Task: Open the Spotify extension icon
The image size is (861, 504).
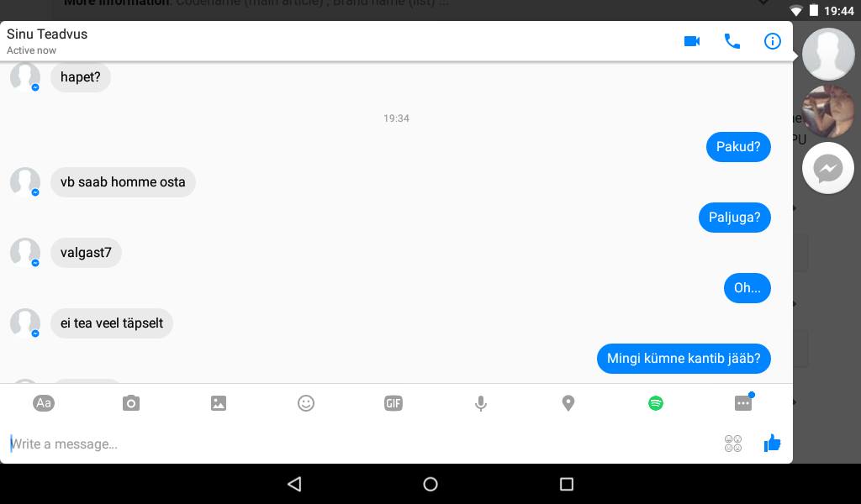Action: [656, 403]
